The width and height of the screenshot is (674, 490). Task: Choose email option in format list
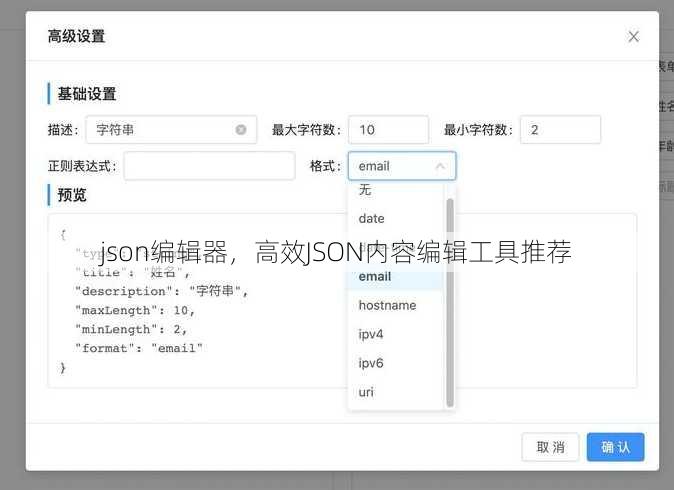(395, 276)
